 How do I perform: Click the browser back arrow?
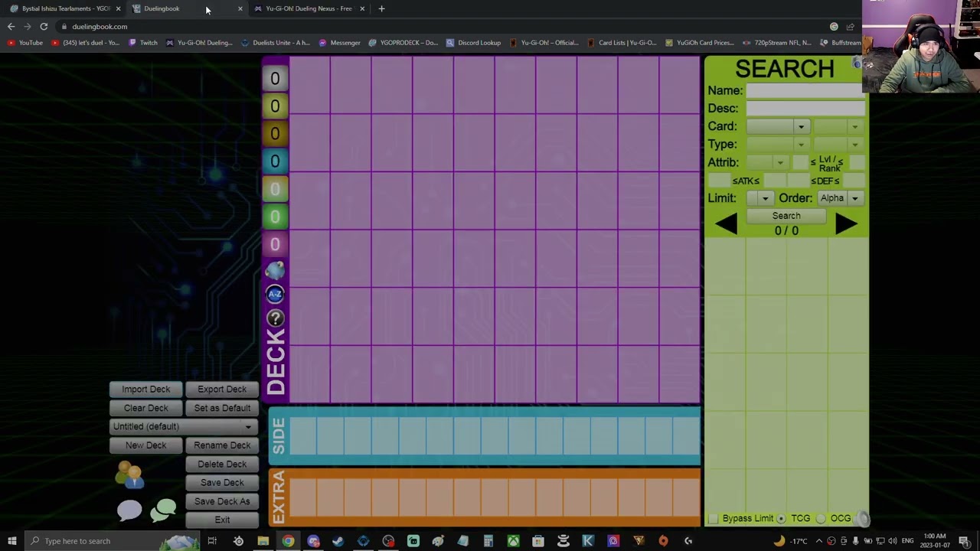pyautogui.click(x=11, y=27)
